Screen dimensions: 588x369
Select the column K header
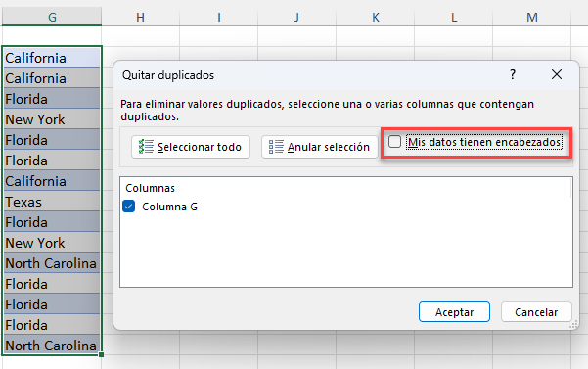(375, 17)
